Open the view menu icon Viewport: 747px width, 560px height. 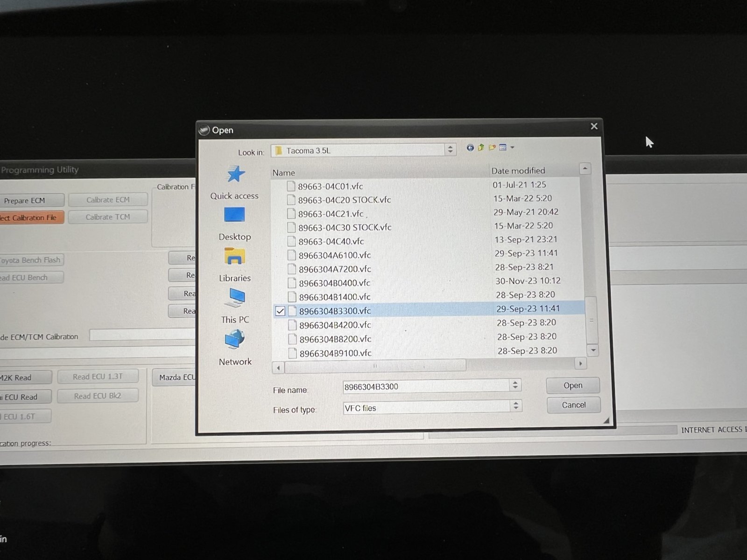[503, 147]
